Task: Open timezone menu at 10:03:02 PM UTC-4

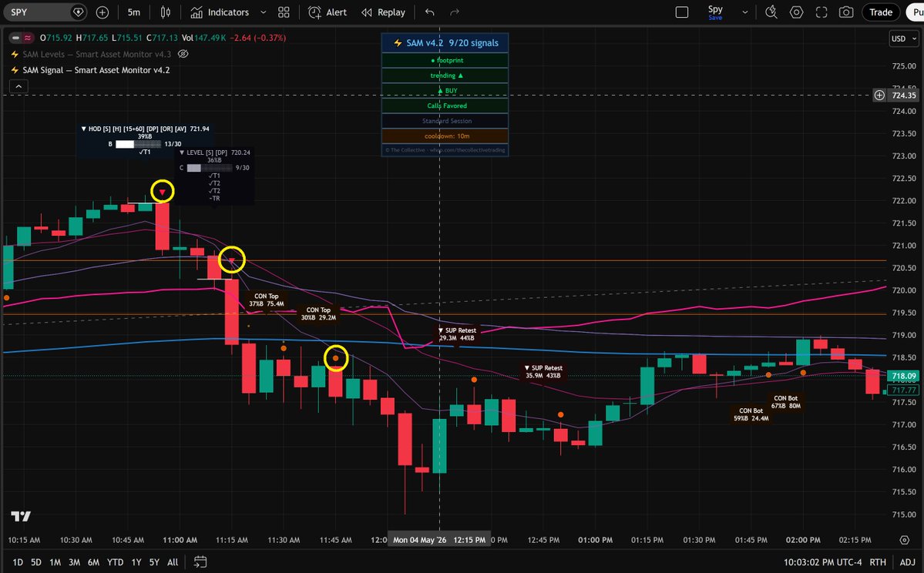Action: [822, 561]
